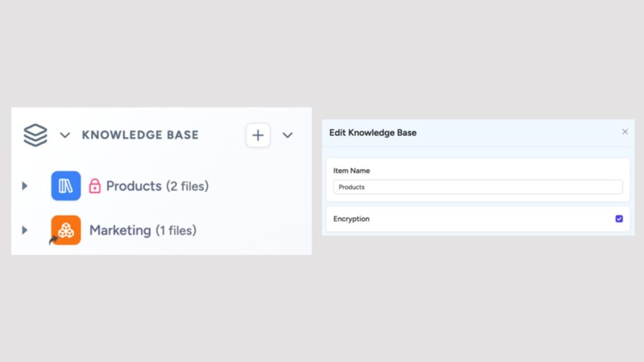Focus the Item Name text field
This screenshot has height=362, width=644.
(x=478, y=187)
